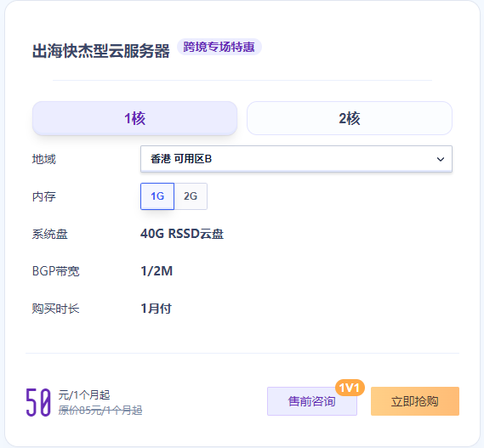Click the 地域 label
484x448 pixels.
coord(44,159)
